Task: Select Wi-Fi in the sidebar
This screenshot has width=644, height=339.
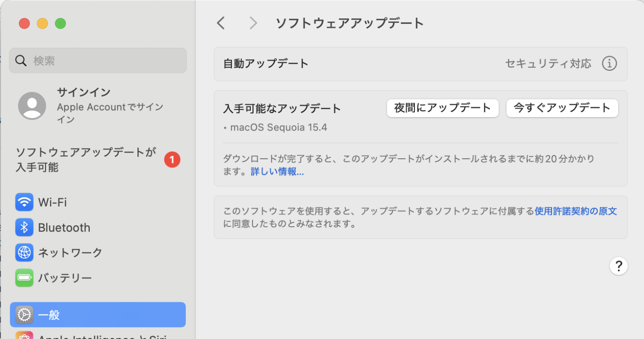Action: [x=98, y=202]
